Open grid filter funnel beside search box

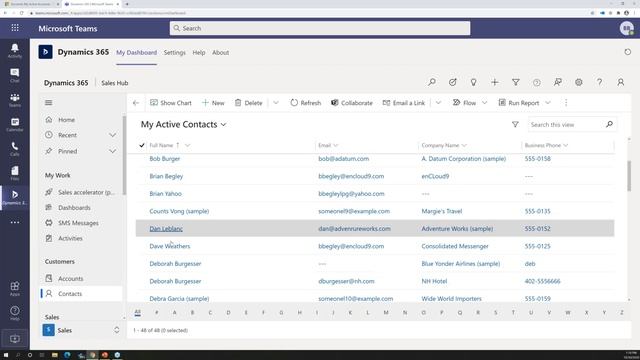pyautogui.click(x=515, y=124)
